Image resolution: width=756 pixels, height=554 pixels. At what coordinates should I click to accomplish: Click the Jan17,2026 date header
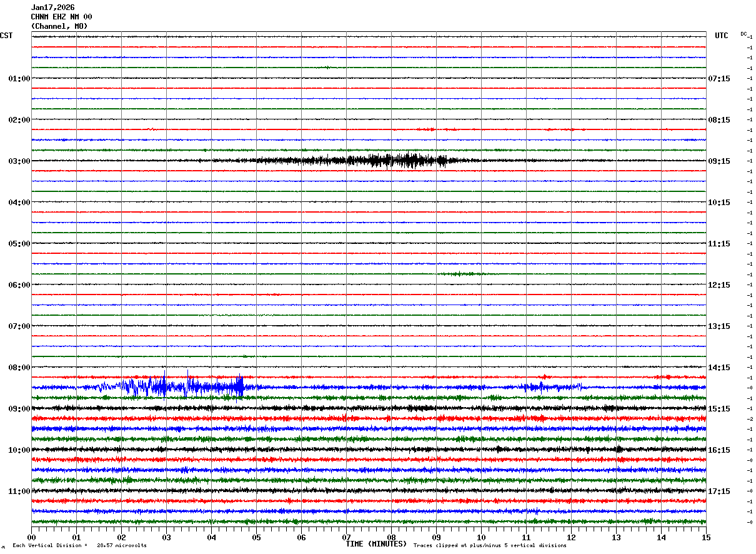point(52,8)
